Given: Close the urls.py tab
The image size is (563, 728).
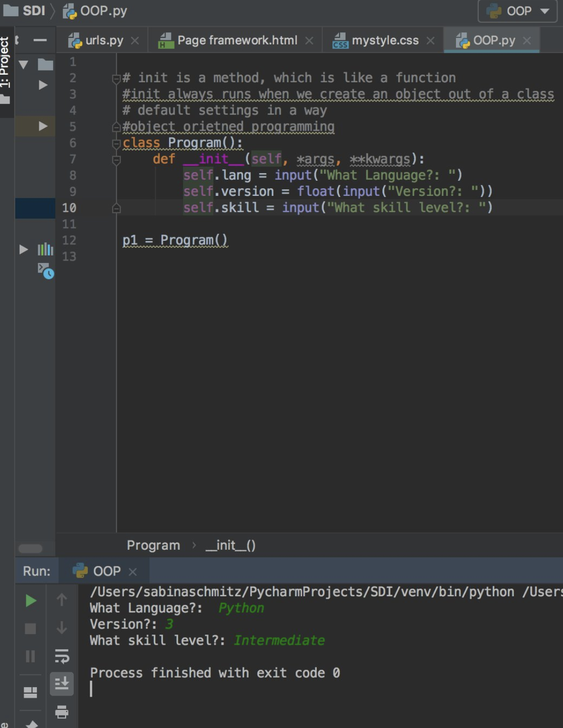Looking at the screenshot, I should 135,41.
